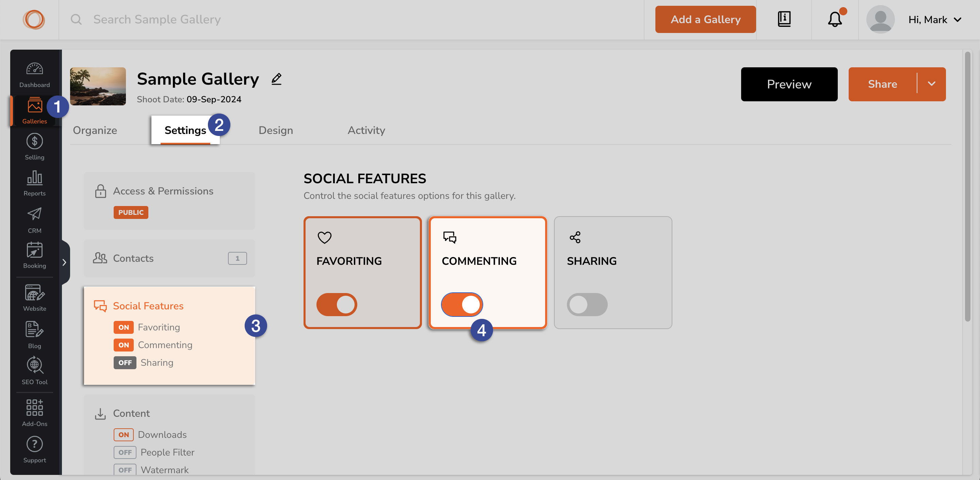Click the Add a Gallery button

705,19
